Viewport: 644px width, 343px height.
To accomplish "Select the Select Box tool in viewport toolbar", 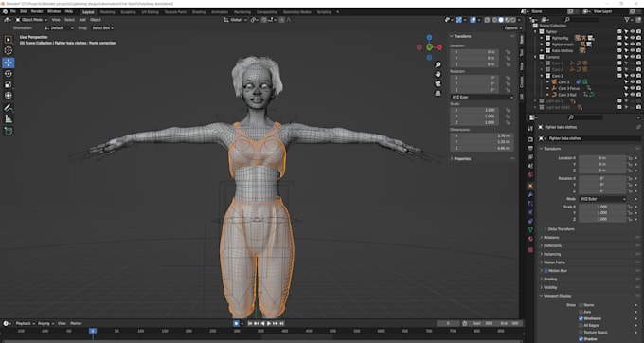I will [9, 40].
